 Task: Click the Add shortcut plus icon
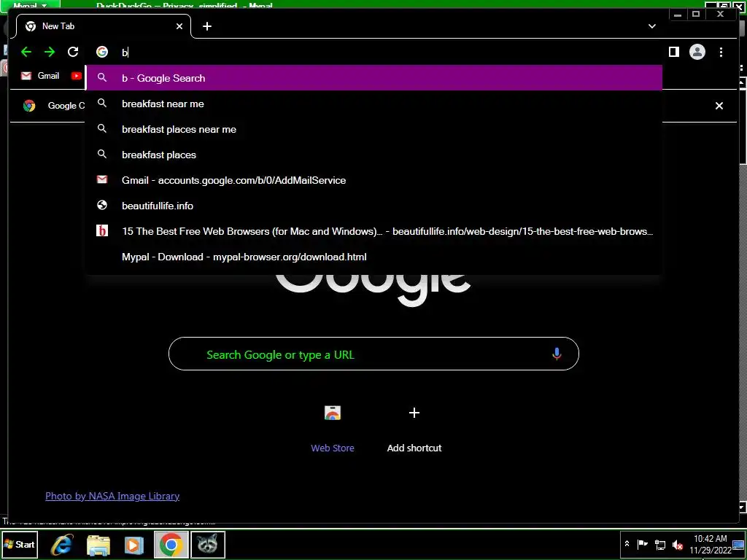(414, 413)
